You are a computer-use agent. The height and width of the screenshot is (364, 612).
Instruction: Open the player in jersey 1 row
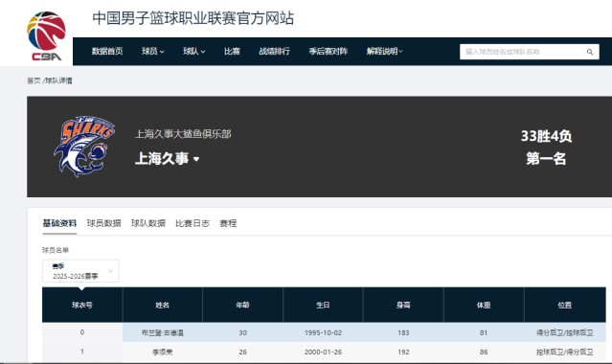[163, 352]
